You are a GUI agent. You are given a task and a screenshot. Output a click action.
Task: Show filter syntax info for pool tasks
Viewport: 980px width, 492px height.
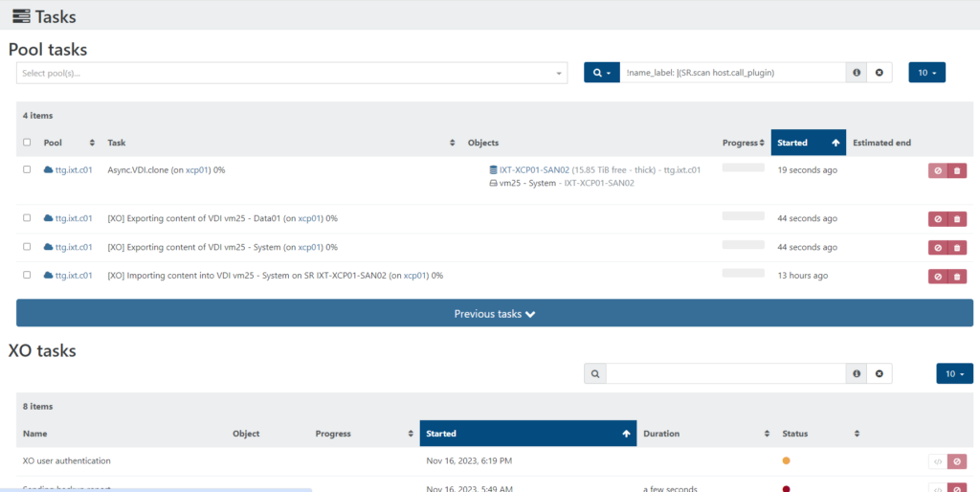(x=857, y=73)
